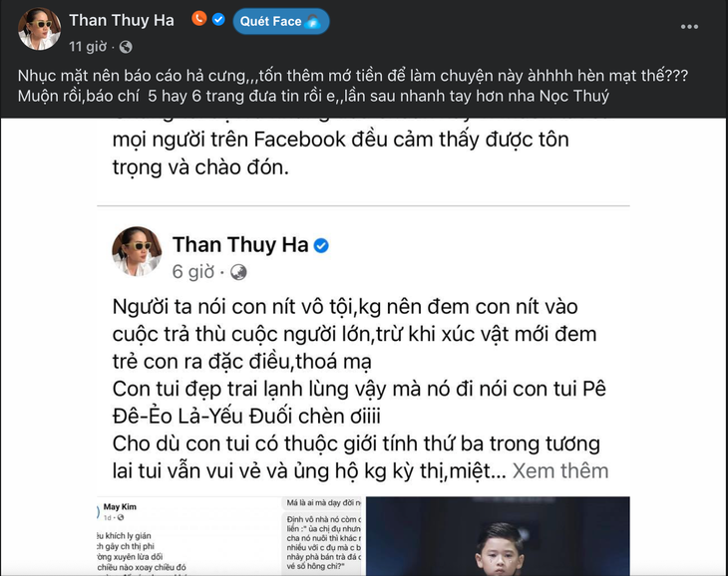The image size is (728, 576).
Task: Click the Than Thuy Ha header name
Action: (x=122, y=20)
